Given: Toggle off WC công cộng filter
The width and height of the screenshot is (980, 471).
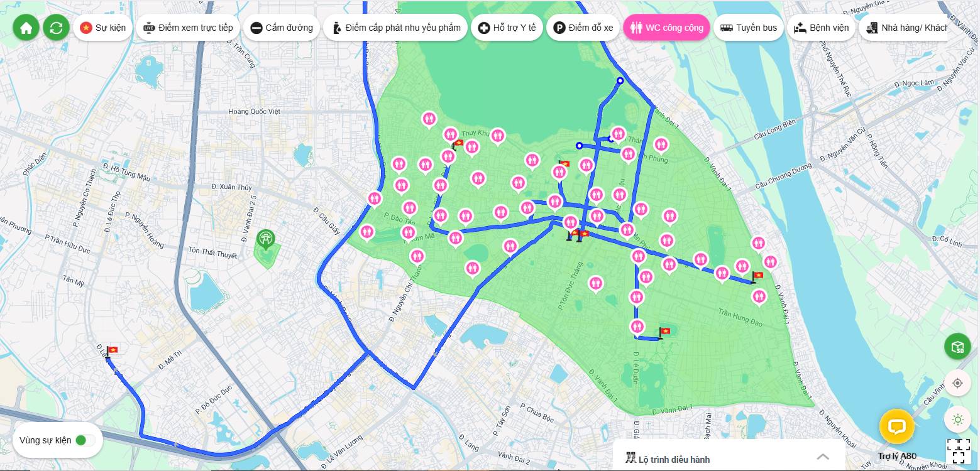Looking at the screenshot, I should [x=667, y=28].
